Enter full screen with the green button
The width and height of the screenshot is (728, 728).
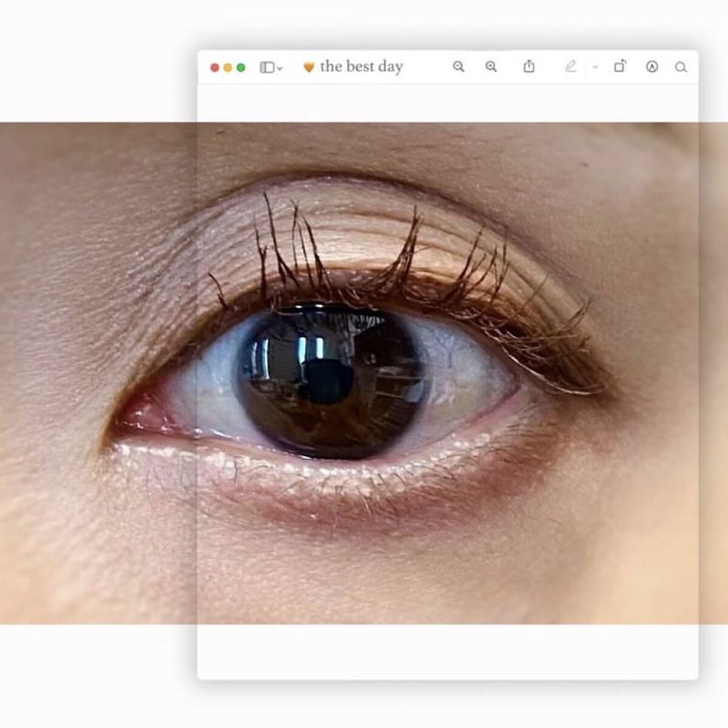[241, 67]
